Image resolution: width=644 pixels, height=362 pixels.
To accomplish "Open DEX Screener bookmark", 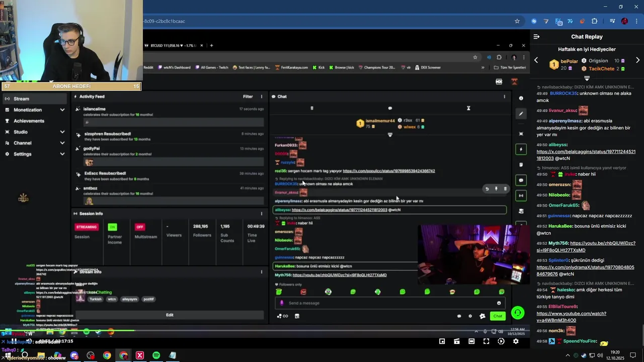I will pyautogui.click(x=427, y=67).
